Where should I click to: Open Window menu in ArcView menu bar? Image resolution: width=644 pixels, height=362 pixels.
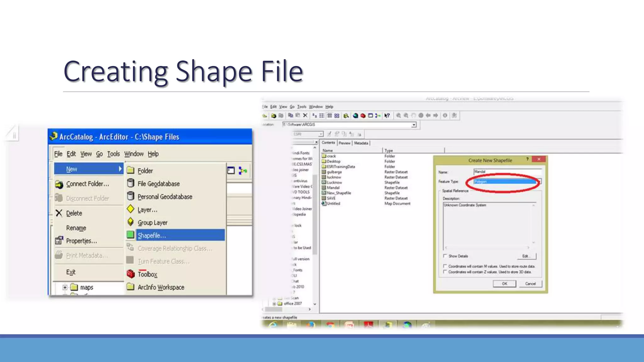(316, 107)
